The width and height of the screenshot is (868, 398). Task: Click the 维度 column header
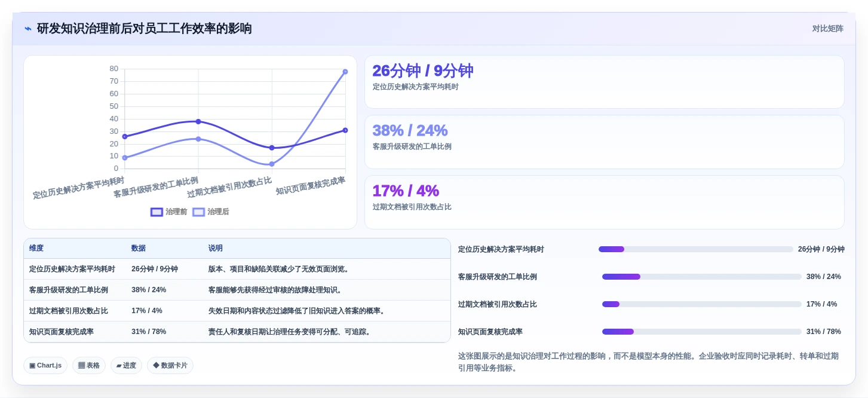[x=36, y=248]
